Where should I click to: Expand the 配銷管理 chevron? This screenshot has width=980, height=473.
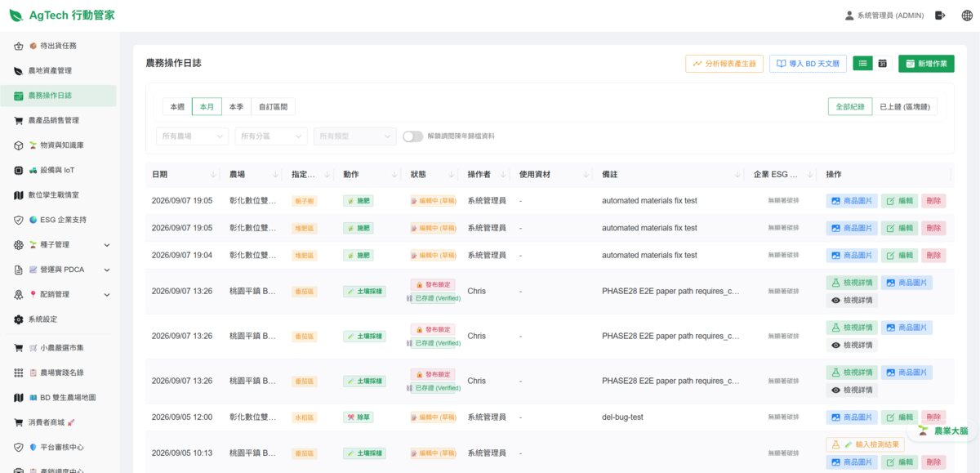(107, 294)
